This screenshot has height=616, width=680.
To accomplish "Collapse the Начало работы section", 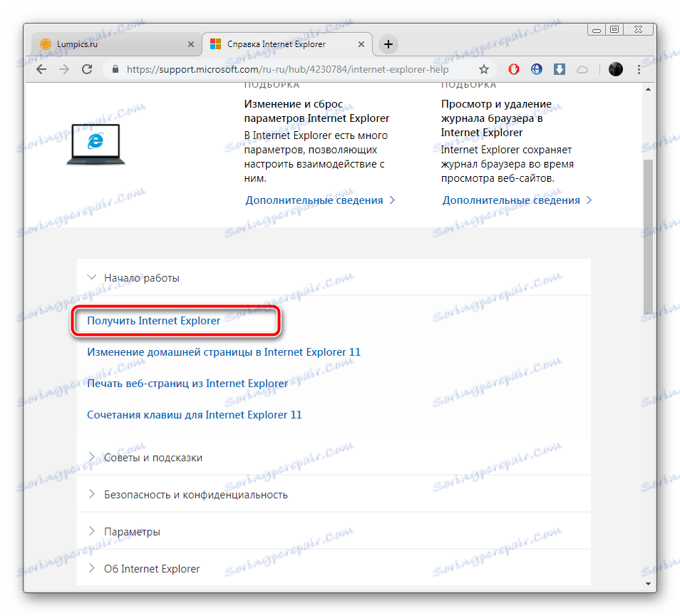I will (334, 277).
